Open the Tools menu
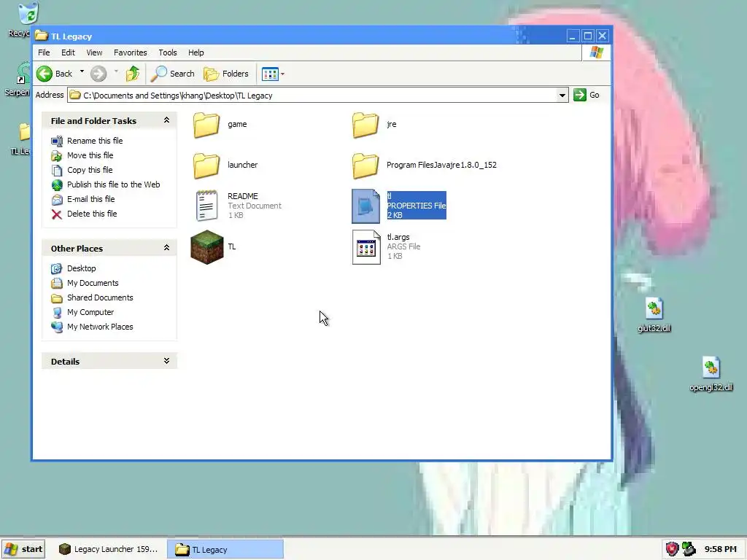Viewport: 747px width, 560px height. click(168, 52)
